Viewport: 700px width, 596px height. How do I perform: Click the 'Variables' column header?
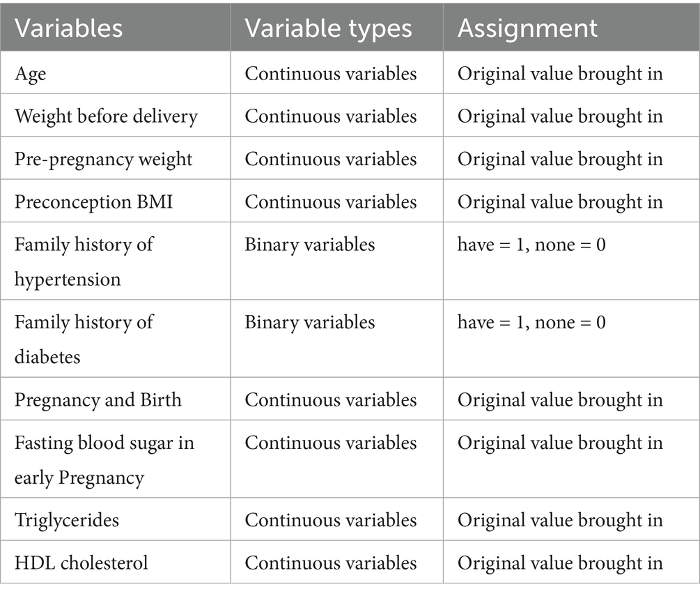pyautogui.click(x=69, y=28)
